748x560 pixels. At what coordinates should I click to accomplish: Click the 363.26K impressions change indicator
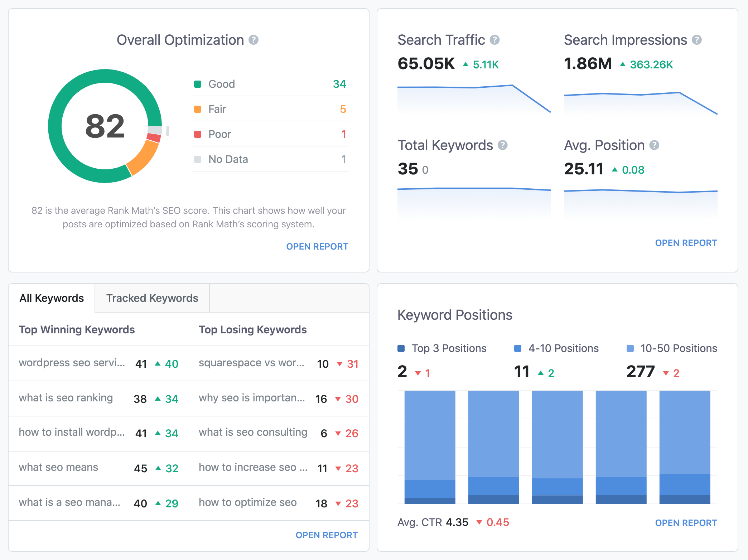click(x=646, y=64)
